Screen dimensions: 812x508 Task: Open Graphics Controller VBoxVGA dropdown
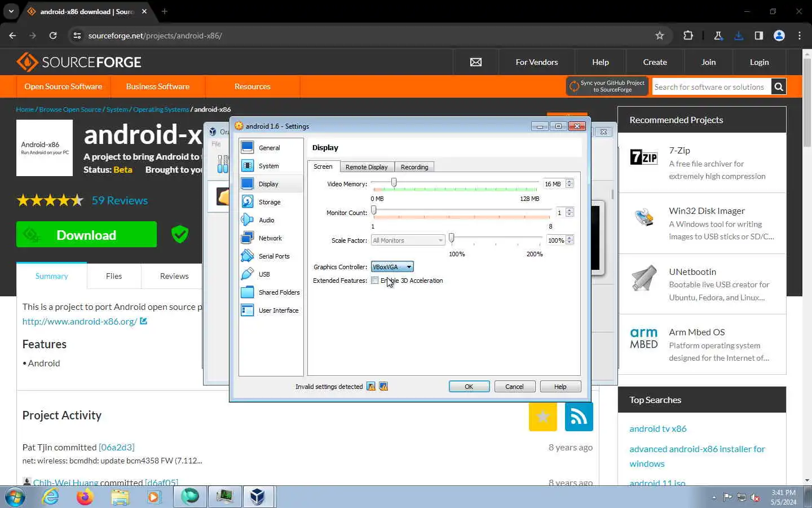pyautogui.click(x=392, y=267)
